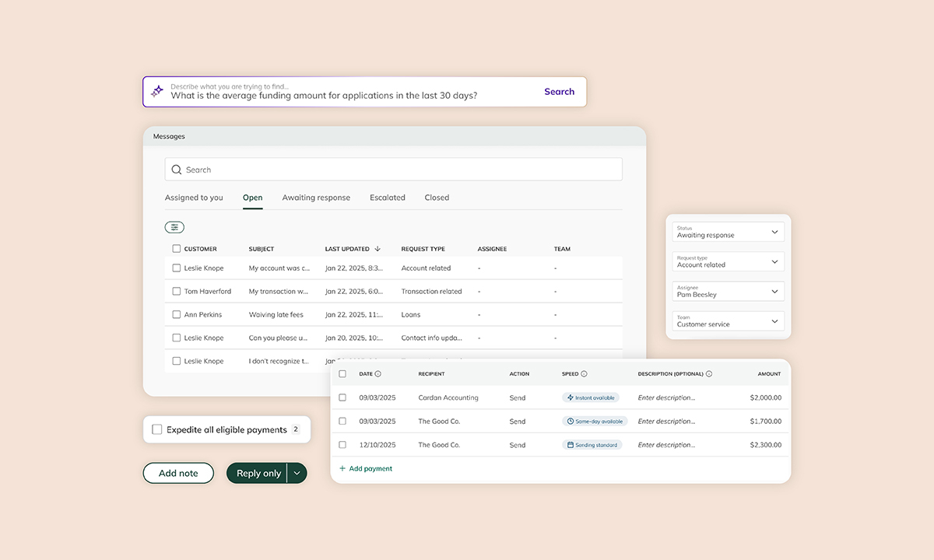
Task: Click the Last Updated sort arrow
Action: pyautogui.click(x=377, y=249)
